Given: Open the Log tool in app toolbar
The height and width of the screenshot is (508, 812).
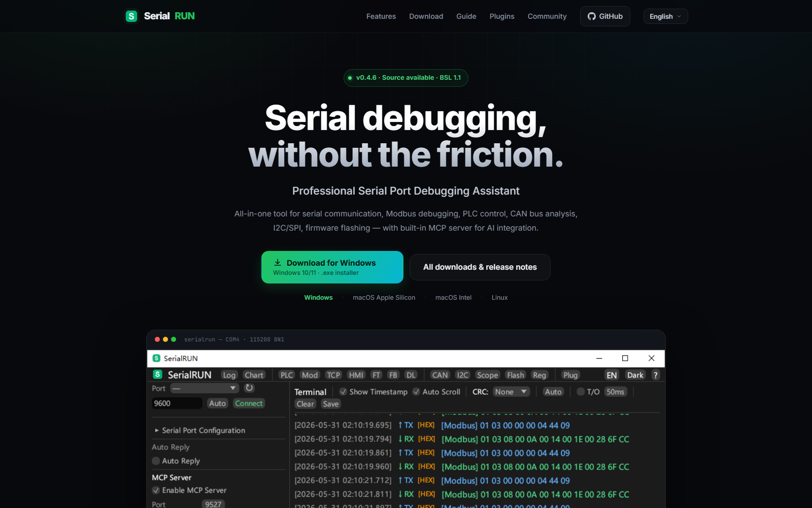Looking at the screenshot, I should [229, 375].
